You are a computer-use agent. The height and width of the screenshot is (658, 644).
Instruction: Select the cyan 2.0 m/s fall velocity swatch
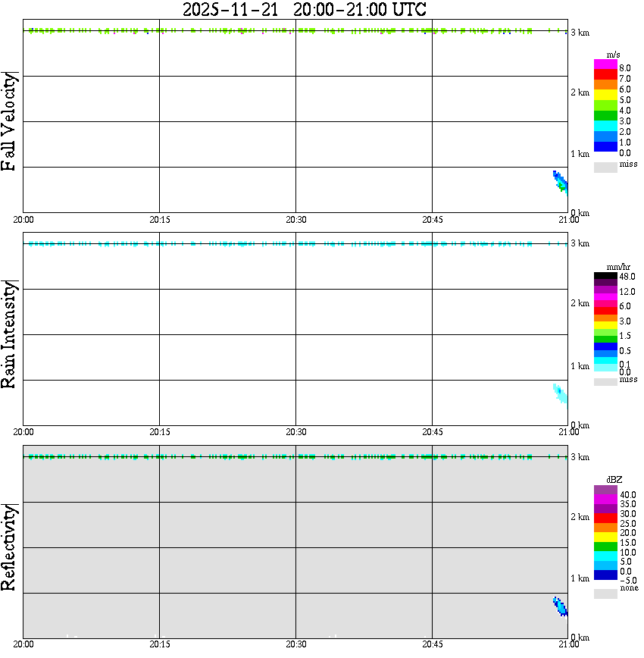coord(605,126)
